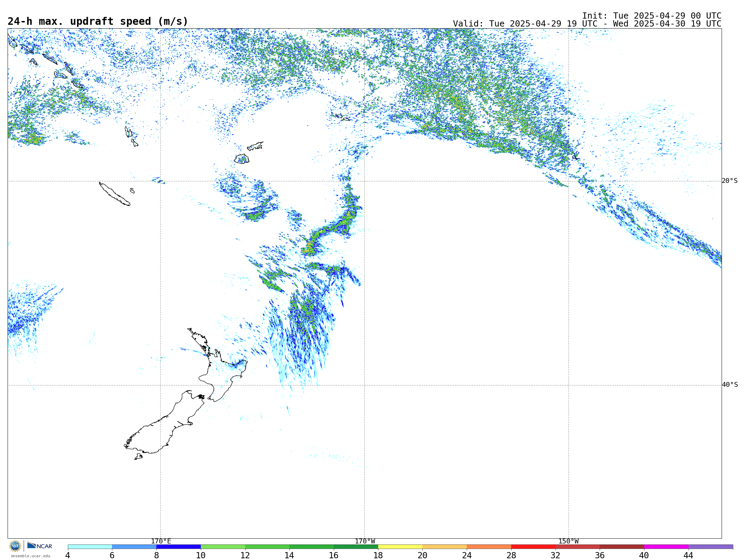Click the colorbar tick label '40'
This screenshot has height=560, width=744.
[644, 555]
